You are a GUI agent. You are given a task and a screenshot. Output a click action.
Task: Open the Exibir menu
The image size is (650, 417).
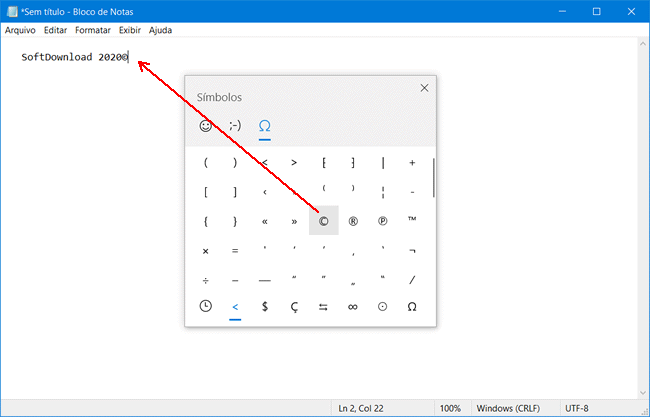tap(130, 30)
